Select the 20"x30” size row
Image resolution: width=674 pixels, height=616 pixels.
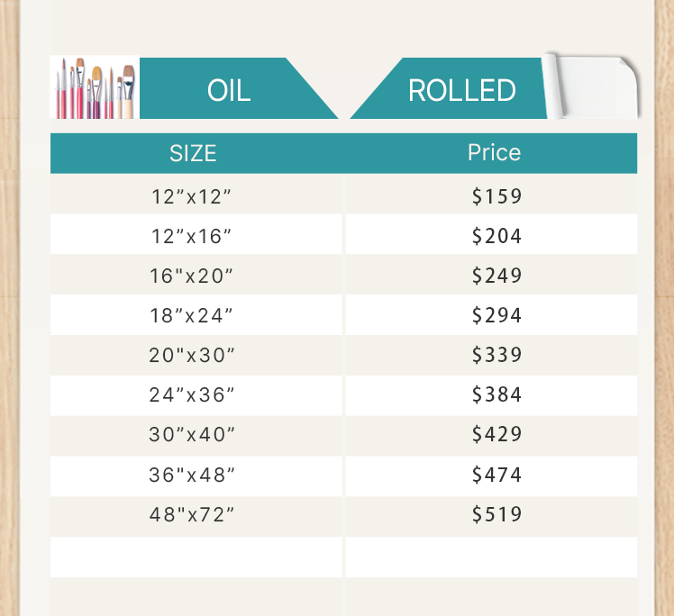(192, 355)
